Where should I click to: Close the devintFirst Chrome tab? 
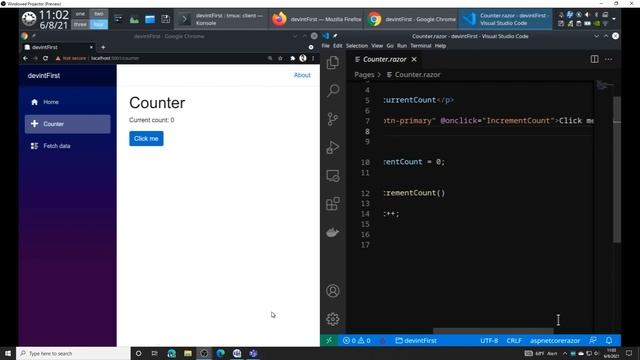coord(91,47)
